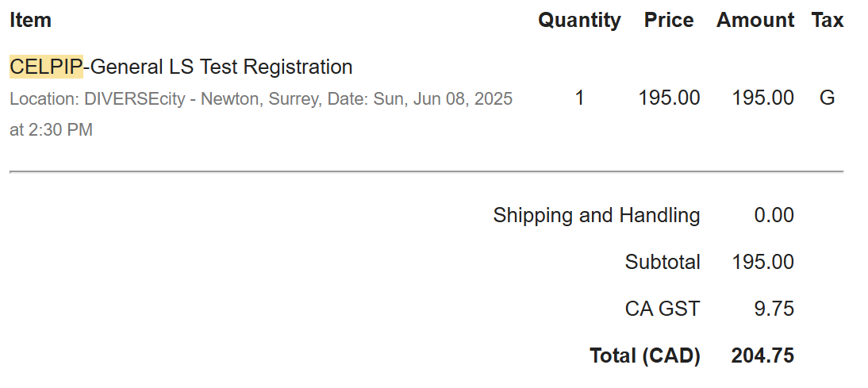Select the CELPIP-General LS Test Registration item title
The image size is (868, 388).
coord(181,67)
